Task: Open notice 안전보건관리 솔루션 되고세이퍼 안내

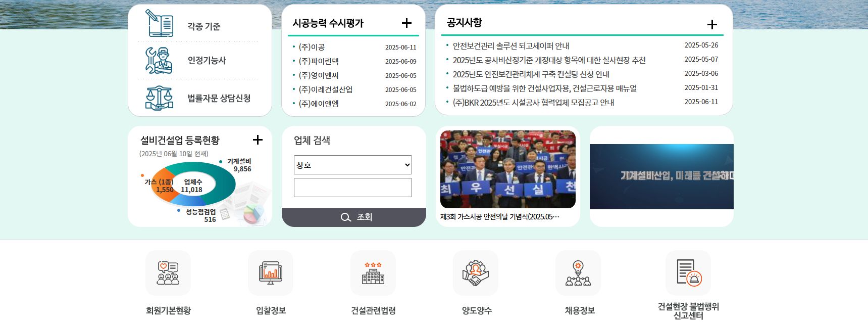Action: coord(511,46)
